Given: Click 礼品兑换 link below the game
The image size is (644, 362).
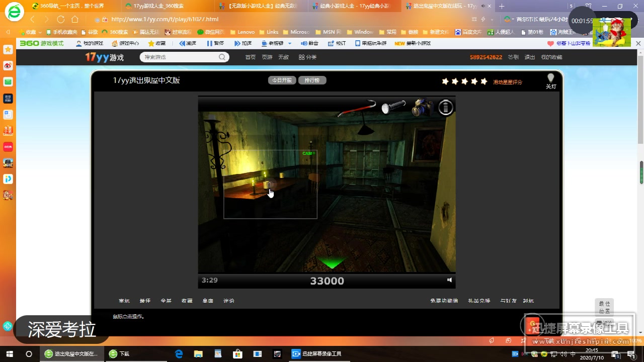Looking at the screenshot, I should point(479,301).
